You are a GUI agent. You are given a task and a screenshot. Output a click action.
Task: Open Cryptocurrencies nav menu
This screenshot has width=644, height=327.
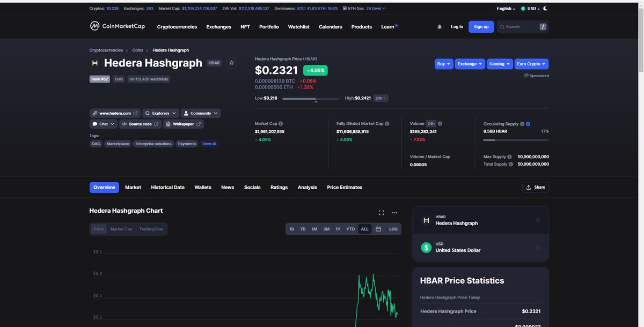tap(177, 27)
